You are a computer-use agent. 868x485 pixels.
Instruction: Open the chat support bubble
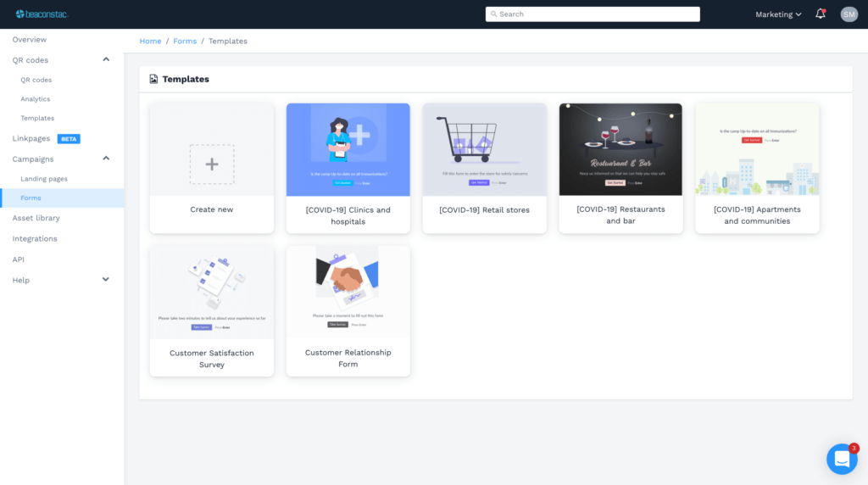(842, 459)
